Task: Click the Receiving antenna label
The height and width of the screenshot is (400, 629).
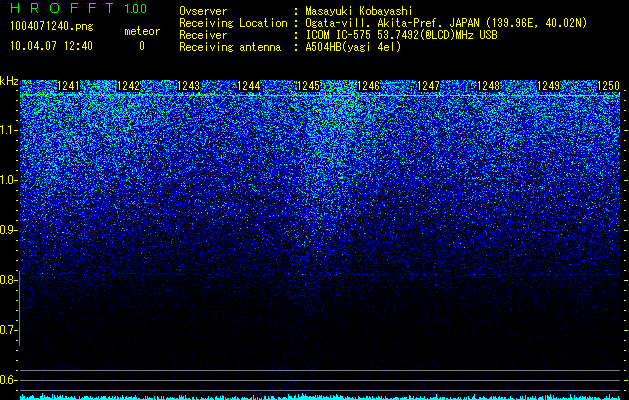Action: click(230, 47)
